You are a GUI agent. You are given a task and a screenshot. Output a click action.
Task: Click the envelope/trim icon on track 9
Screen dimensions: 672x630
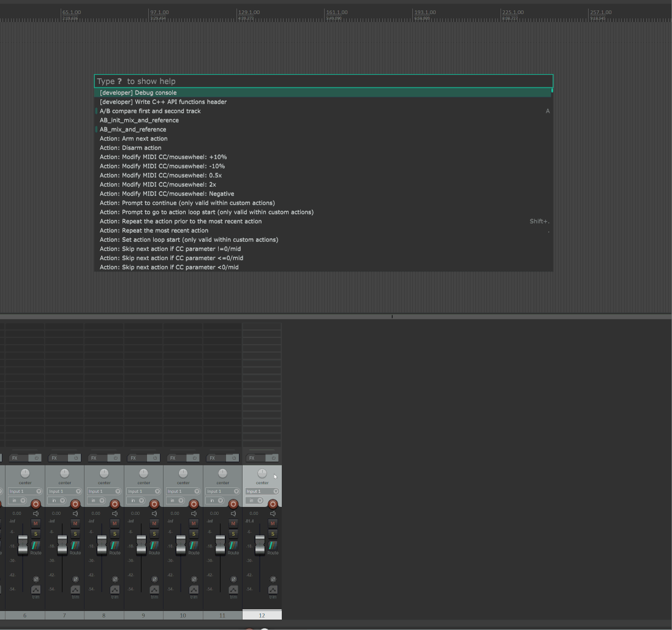tap(154, 590)
